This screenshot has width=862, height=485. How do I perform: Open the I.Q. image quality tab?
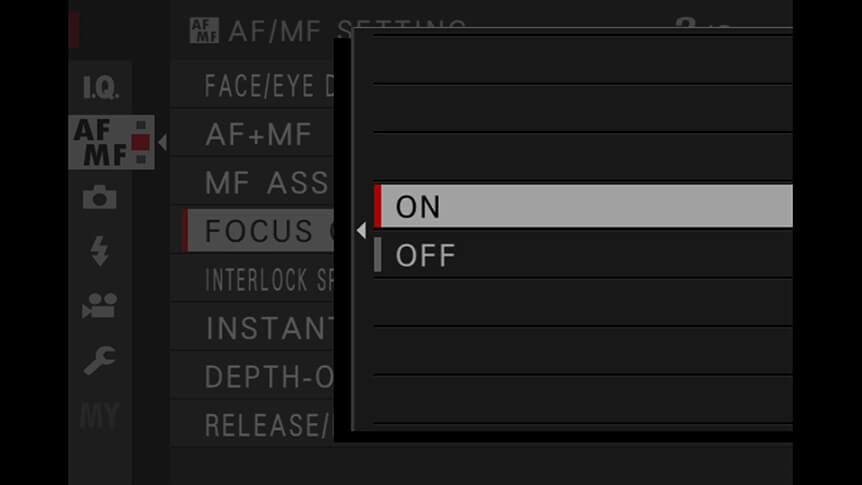(100, 88)
